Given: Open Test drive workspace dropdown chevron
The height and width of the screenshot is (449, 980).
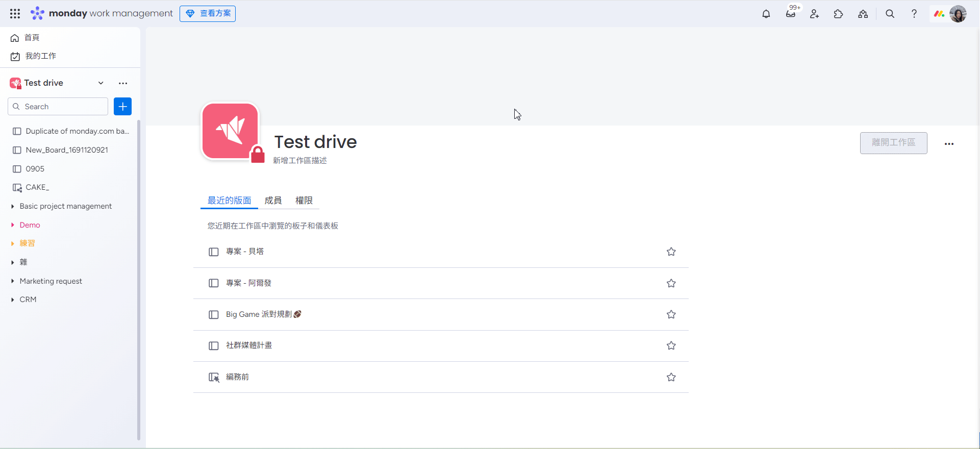Looking at the screenshot, I should coord(101,83).
